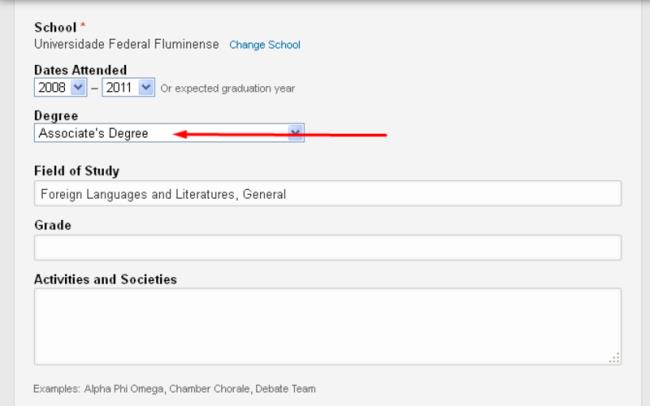
Task: Click the Dates Attended label
Action: click(x=80, y=69)
